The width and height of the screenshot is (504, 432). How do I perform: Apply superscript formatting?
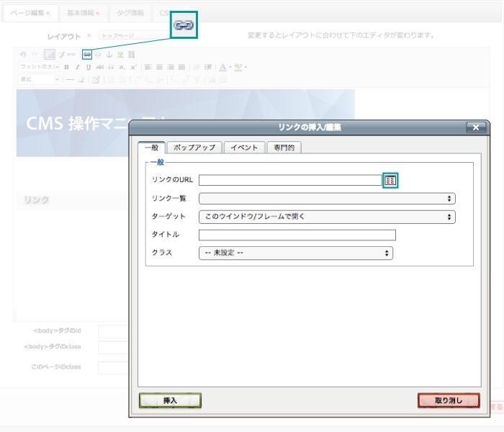pos(133,67)
